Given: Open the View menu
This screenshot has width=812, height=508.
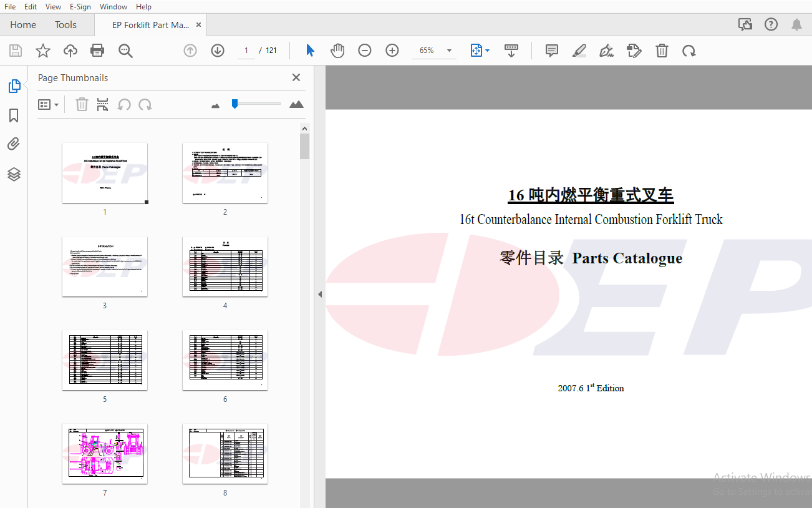Looking at the screenshot, I should point(54,6).
